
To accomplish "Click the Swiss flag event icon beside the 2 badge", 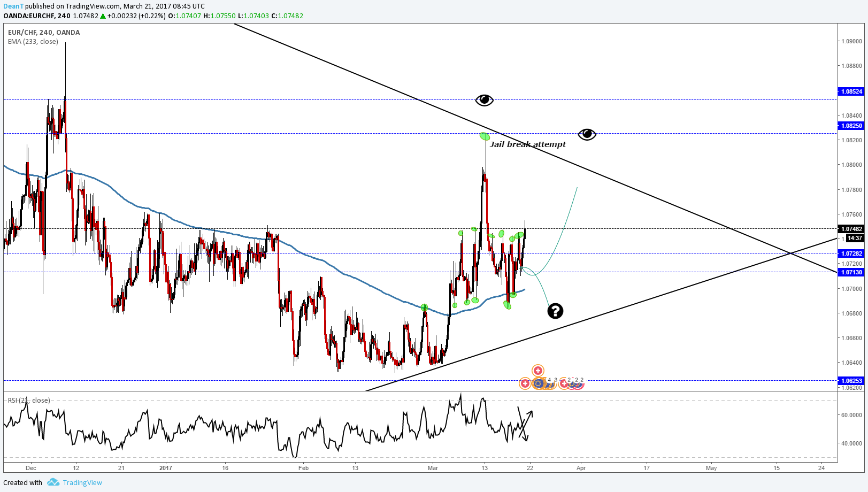I will point(564,383).
